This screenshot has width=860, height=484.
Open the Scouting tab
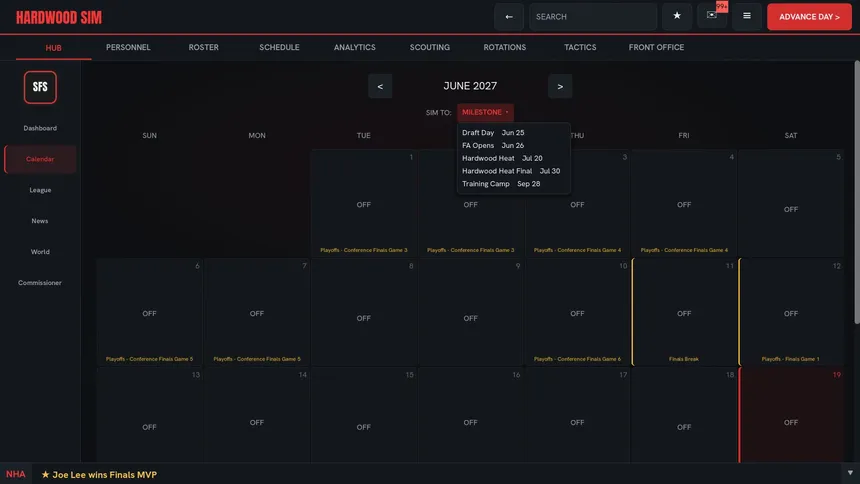[x=429, y=47]
